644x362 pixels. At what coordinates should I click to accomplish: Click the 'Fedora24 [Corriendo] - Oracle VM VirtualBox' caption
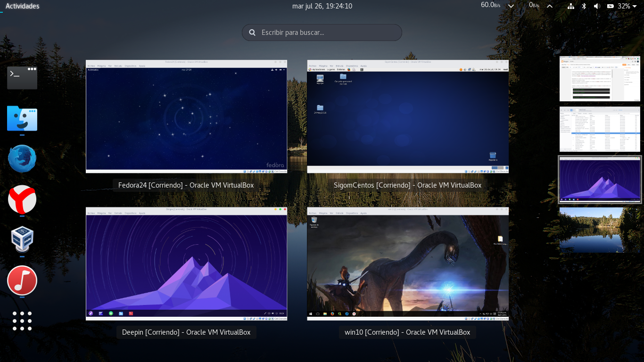point(186,185)
